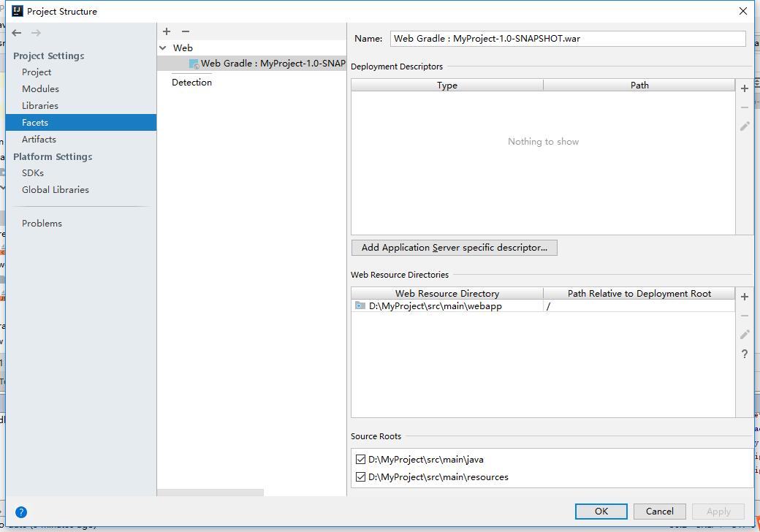This screenshot has width=760, height=532.
Task: Close the Project Structure dialog
Action: point(743,11)
